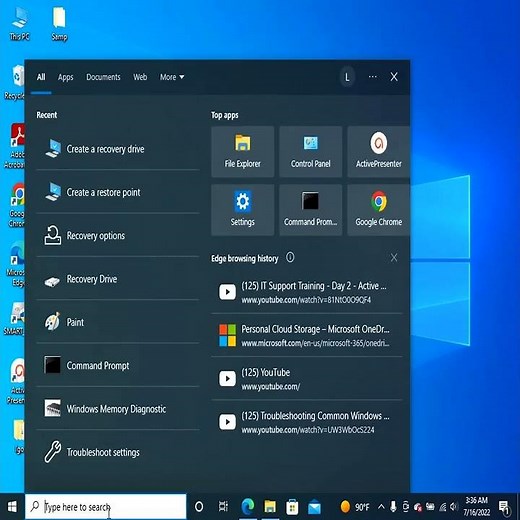Open Settings tile in Top apps
This screenshot has width=520, height=520.
tap(243, 210)
